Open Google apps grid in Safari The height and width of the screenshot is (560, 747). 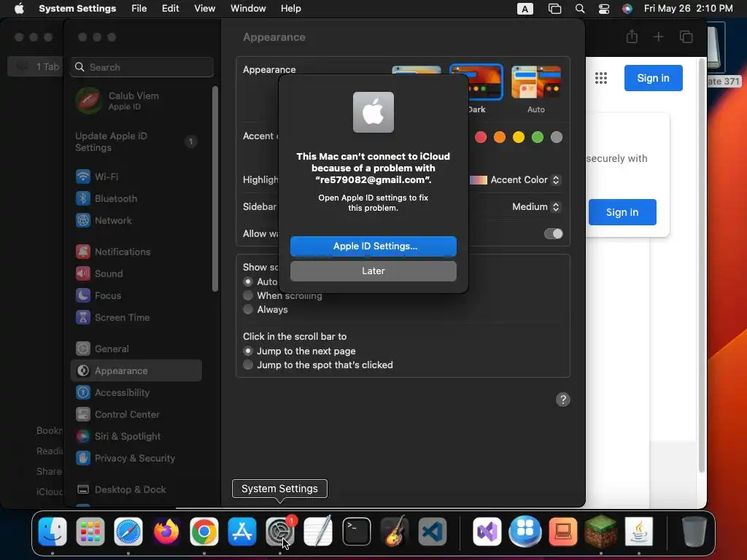(601, 78)
